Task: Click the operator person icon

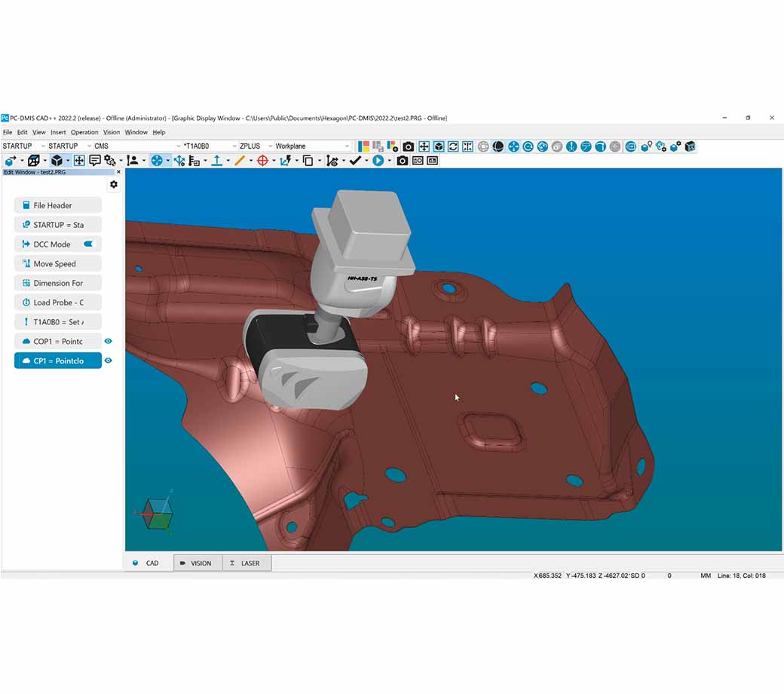Action: tap(133, 161)
